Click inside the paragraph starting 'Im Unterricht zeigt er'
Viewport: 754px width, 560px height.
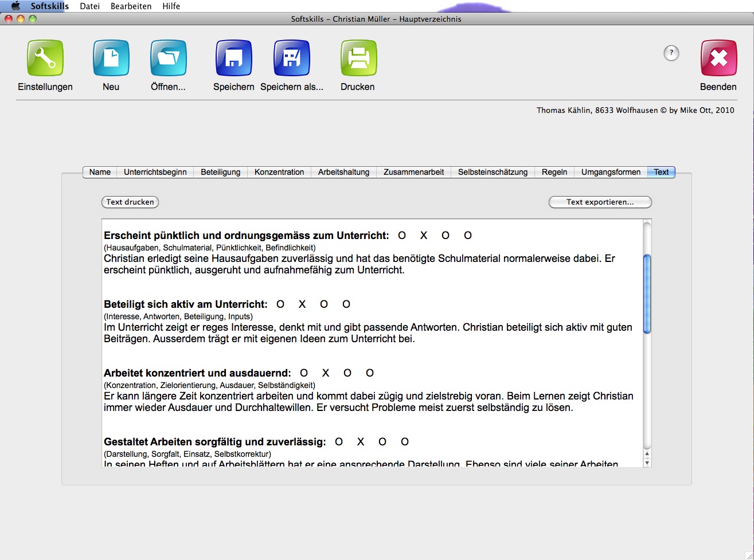point(368,333)
